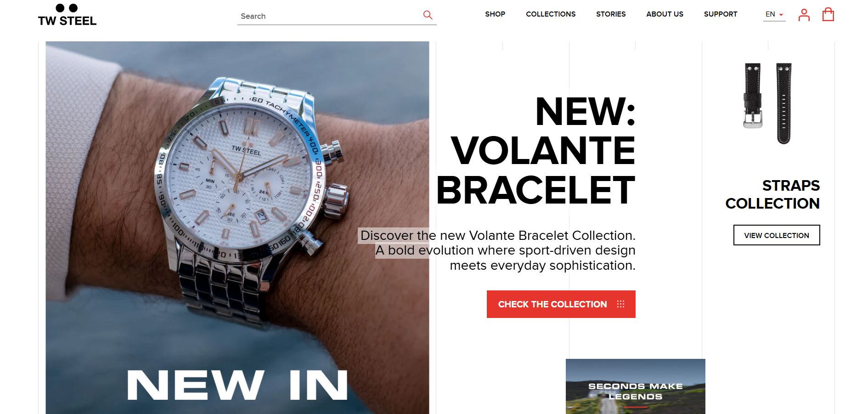Click the TW Steel logo
The image size is (868, 414).
67,15
